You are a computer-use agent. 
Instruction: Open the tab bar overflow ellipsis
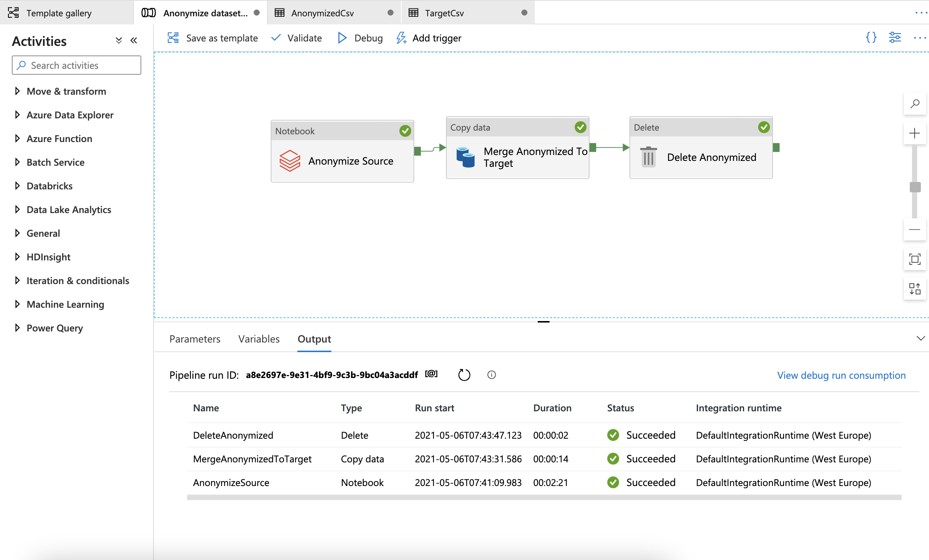point(921,13)
